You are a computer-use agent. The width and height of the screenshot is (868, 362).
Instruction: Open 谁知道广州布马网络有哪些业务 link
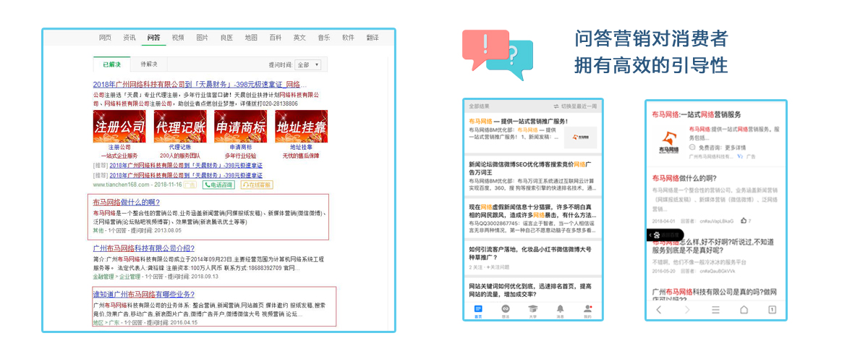point(144,295)
